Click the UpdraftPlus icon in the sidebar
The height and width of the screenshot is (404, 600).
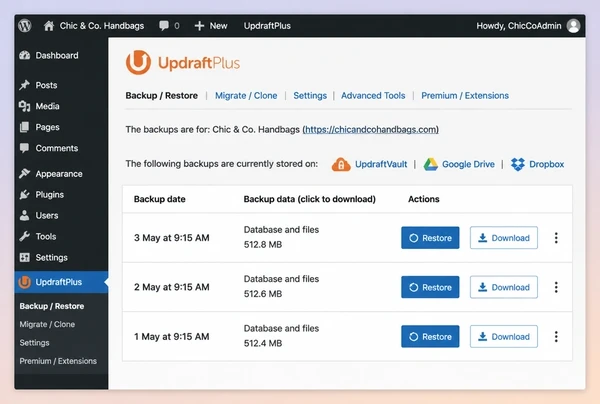(x=25, y=282)
